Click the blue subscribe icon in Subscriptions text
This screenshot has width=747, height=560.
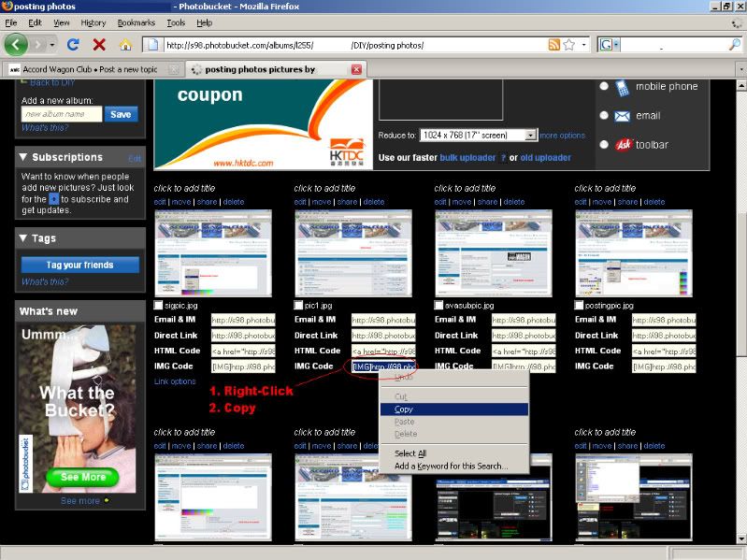(54, 199)
